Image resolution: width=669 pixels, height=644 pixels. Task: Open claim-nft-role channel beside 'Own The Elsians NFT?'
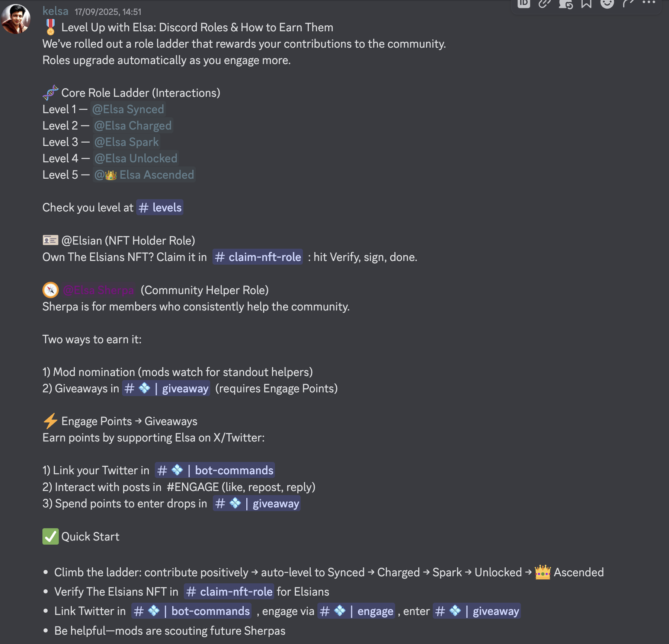(258, 257)
